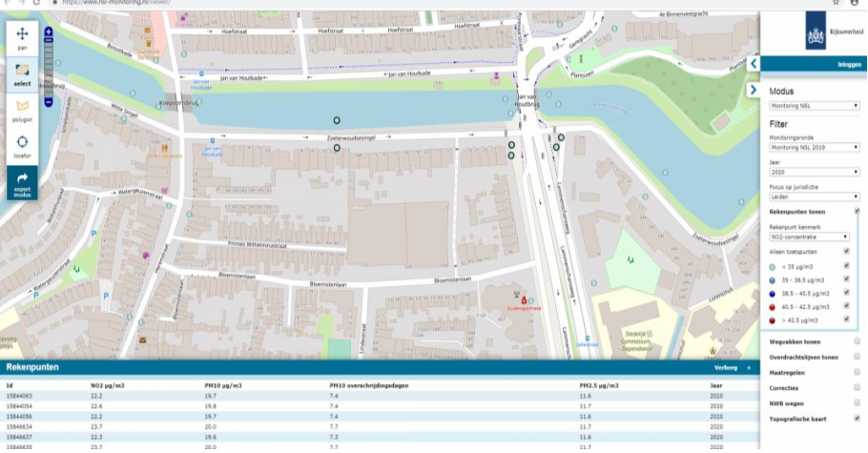Zoom in with the plus button
Viewport: 868px width, 453px height.
click(x=49, y=31)
